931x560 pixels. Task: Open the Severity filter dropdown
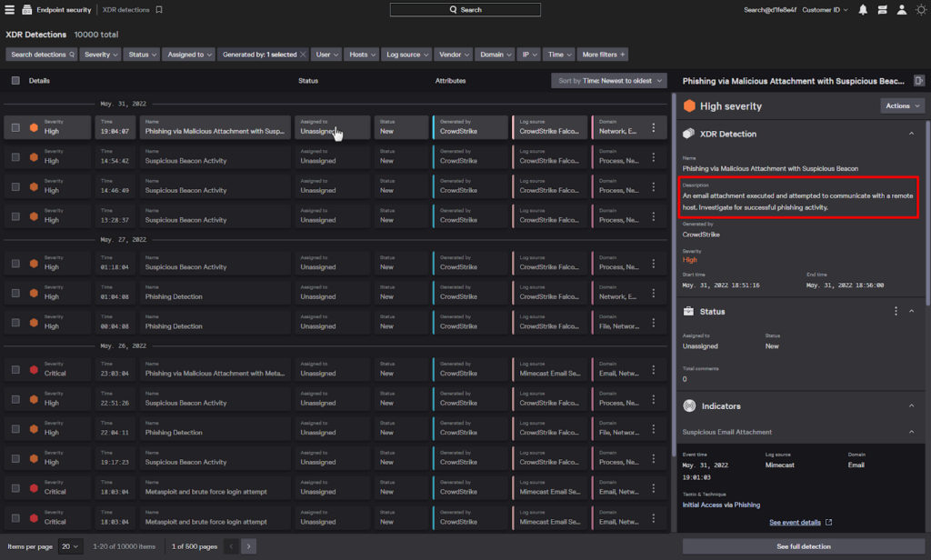[x=100, y=54]
